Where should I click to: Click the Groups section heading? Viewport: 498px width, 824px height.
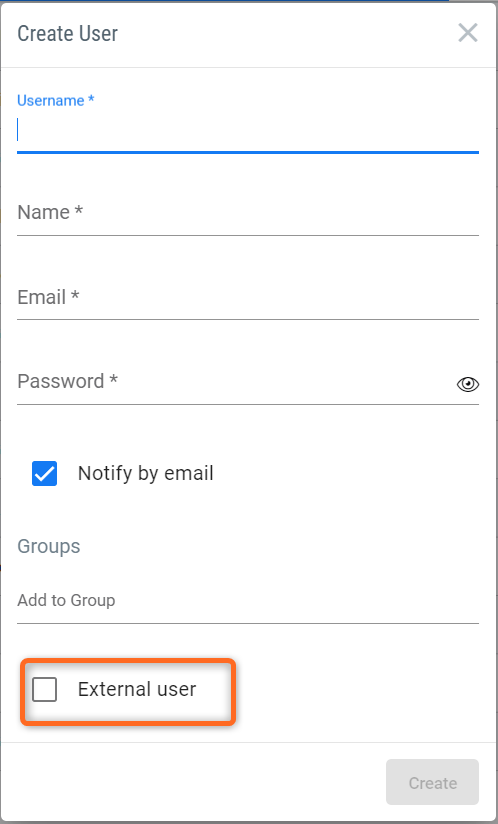click(x=49, y=547)
